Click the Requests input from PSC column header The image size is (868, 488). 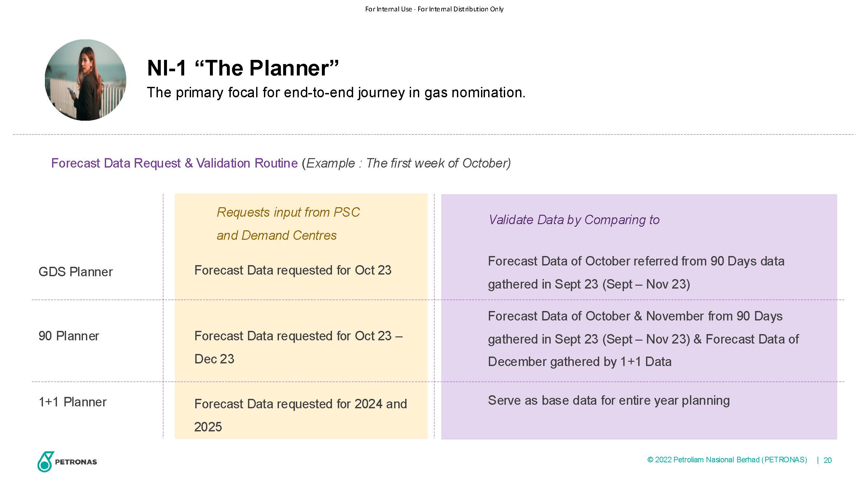pos(288,224)
